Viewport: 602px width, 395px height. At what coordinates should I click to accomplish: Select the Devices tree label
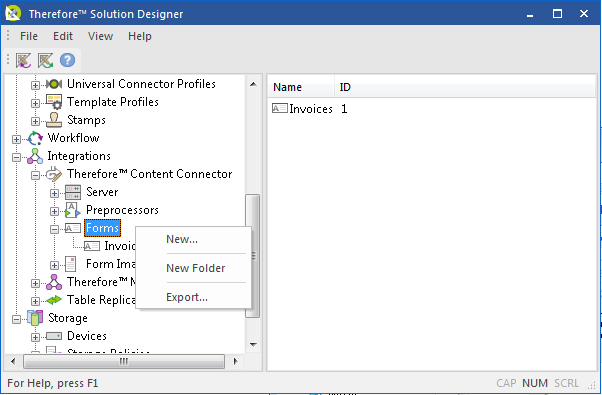tap(87, 336)
